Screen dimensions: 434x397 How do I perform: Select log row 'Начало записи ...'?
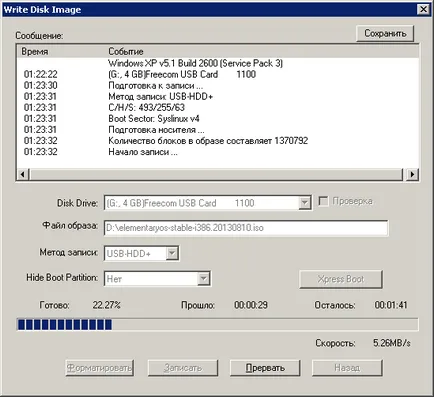pos(218,152)
